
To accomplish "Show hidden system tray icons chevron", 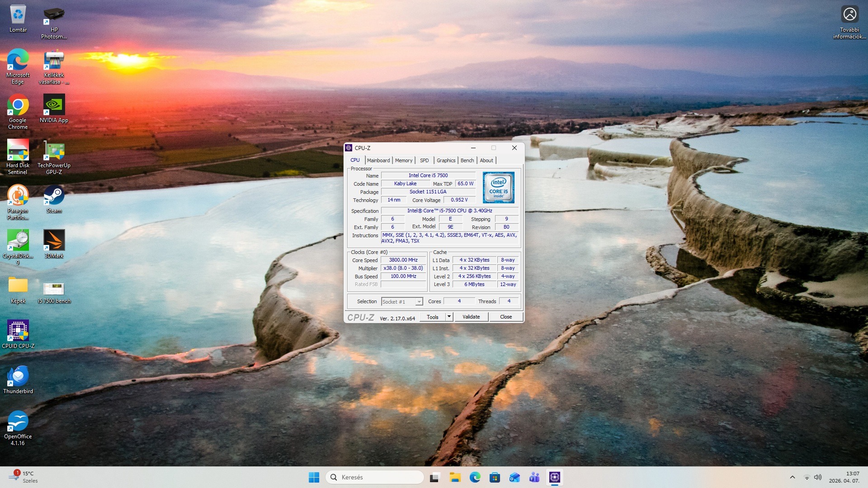I will pyautogui.click(x=792, y=477).
